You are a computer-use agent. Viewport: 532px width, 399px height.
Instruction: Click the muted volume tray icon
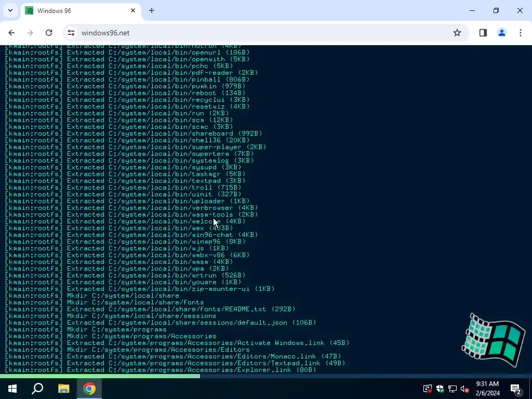tap(465, 389)
